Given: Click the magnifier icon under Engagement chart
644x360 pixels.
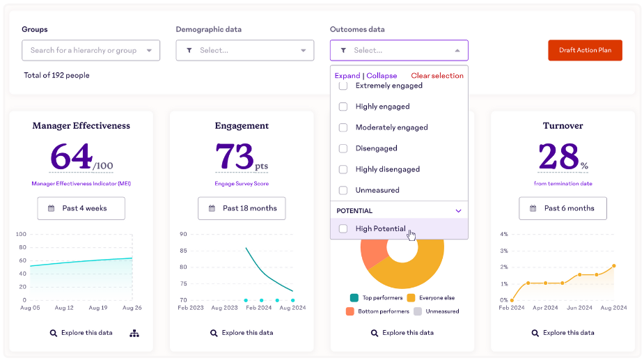Looking at the screenshot, I should [214, 333].
